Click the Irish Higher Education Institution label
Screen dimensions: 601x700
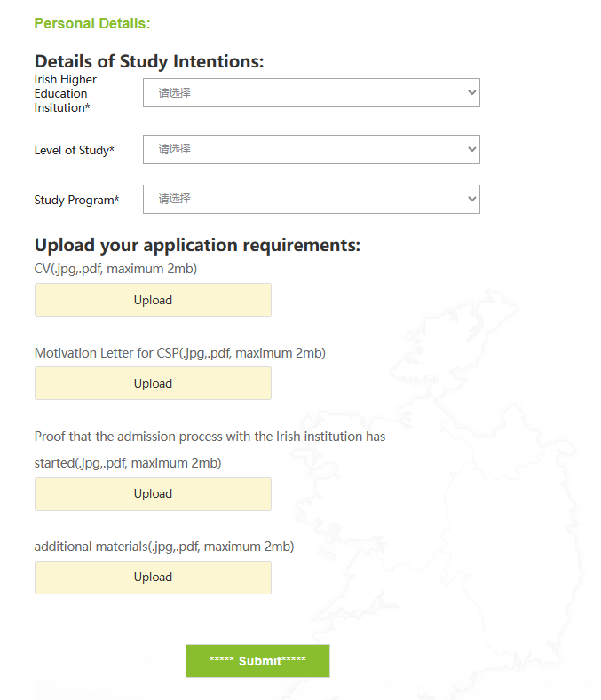click(66, 93)
